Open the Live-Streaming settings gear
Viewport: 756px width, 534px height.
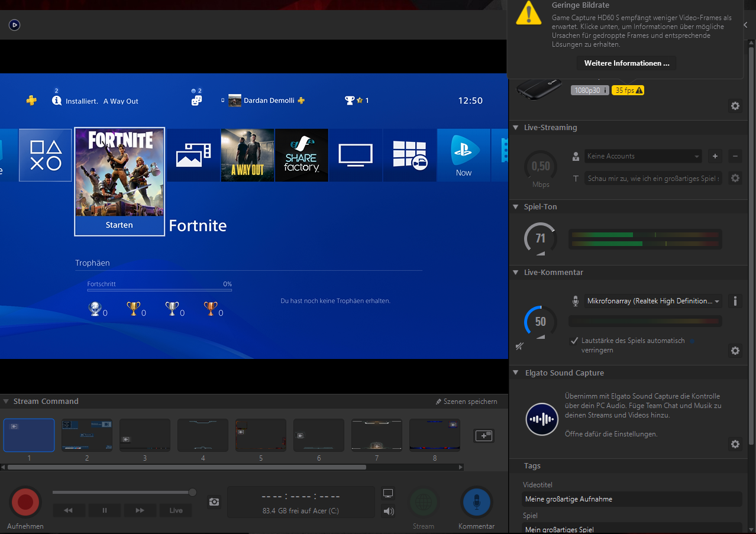point(735,178)
